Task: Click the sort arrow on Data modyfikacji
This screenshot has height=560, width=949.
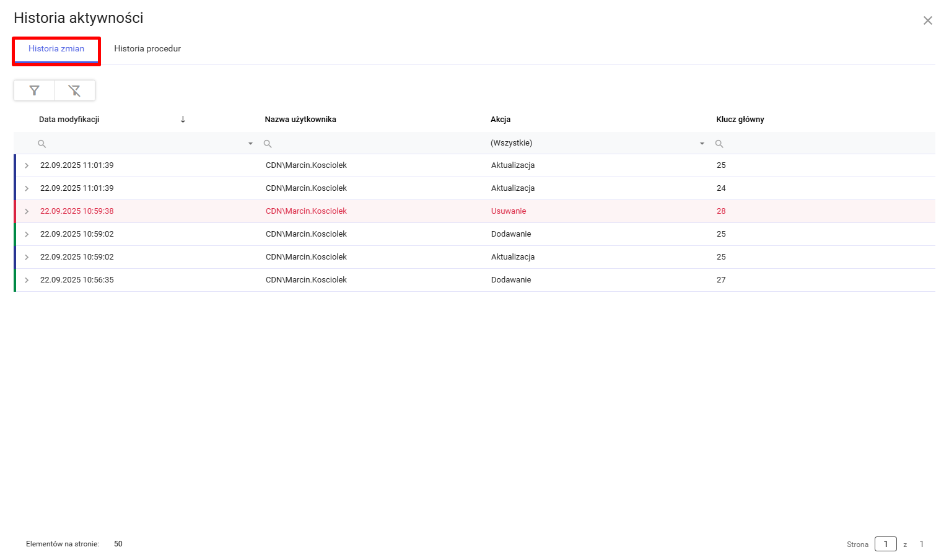Action: coord(183,120)
